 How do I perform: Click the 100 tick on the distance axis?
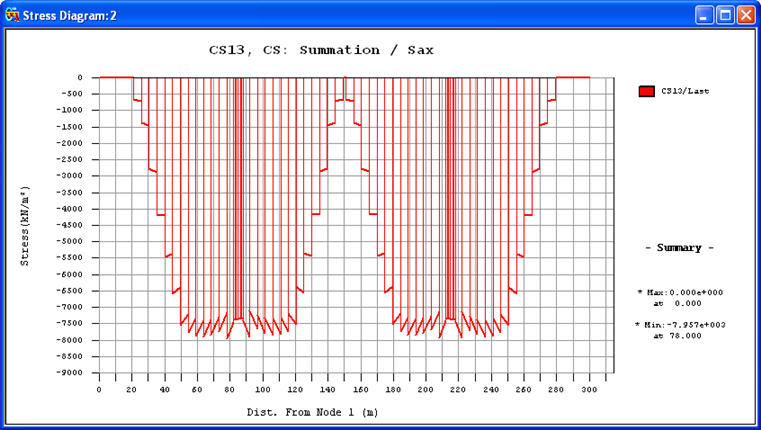[x=262, y=389]
